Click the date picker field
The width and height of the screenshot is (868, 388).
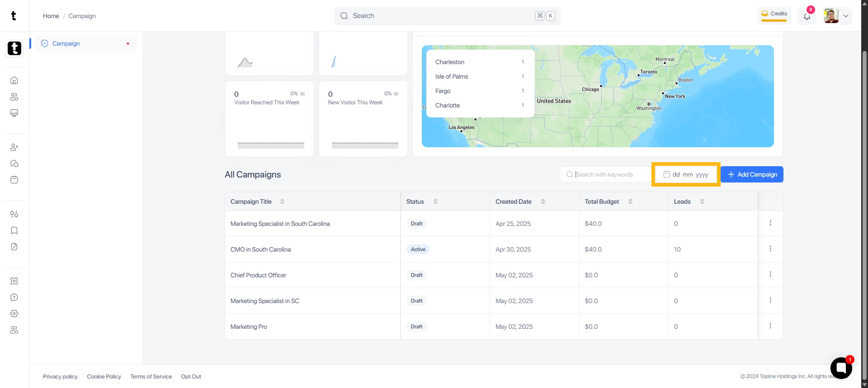686,174
